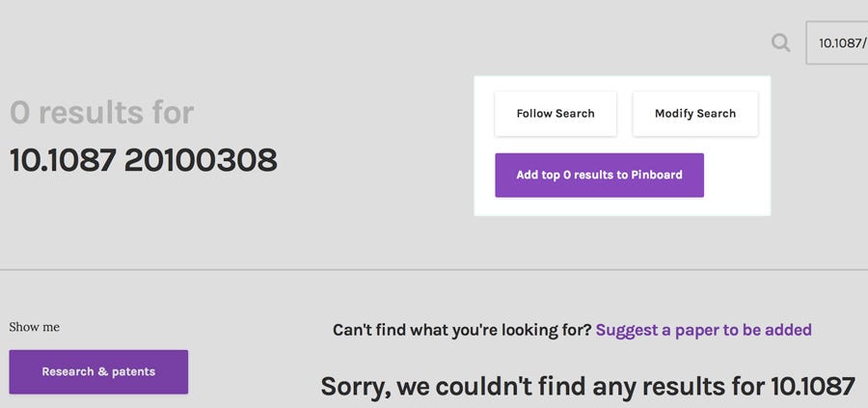Pin the results using the purple Pinboard button
The height and width of the screenshot is (408, 868).
tap(599, 175)
